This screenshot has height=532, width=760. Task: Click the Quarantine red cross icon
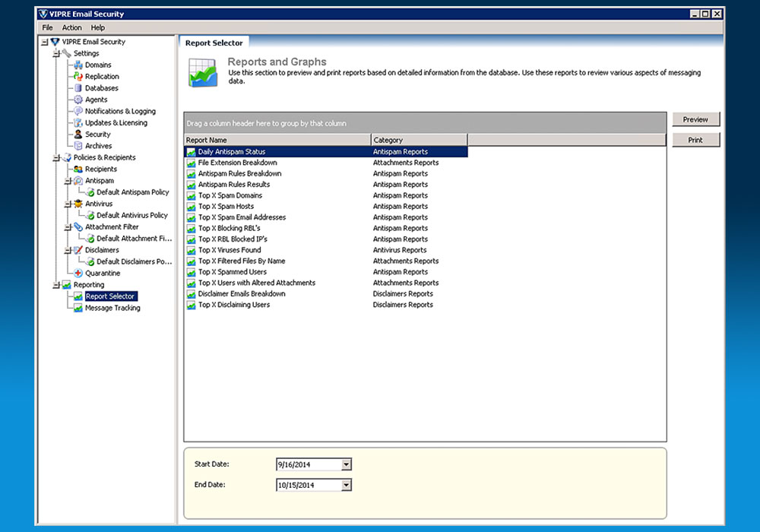pyautogui.click(x=78, y=274)
